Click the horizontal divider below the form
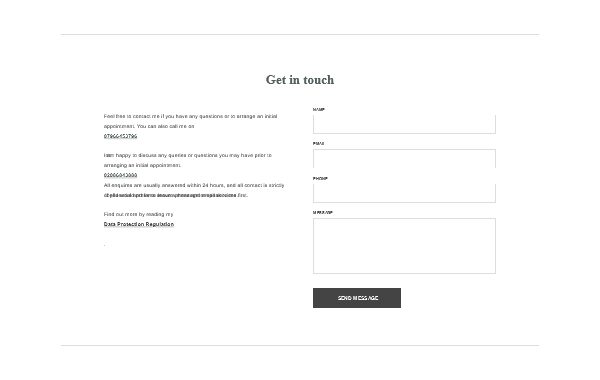This screenshot has width=600, height=380. [x=300, y=346]
